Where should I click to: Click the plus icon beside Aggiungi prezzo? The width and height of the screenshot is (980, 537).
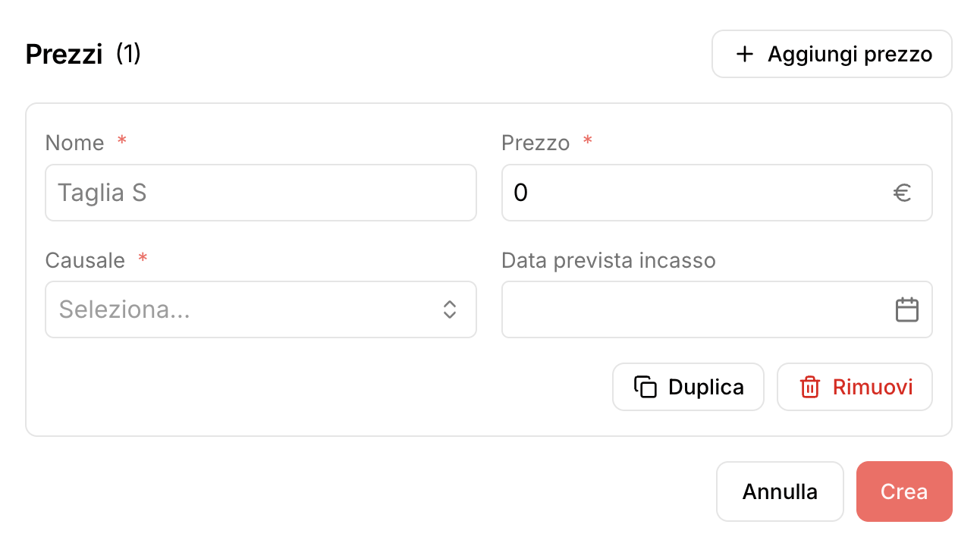coord(745,54)
